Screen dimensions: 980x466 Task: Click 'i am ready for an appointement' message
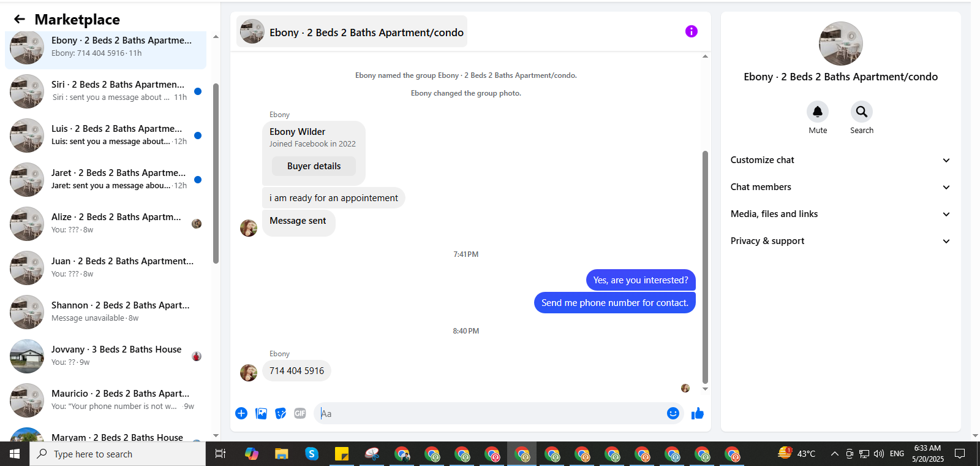pyautogui.click(x=333, y=198)
